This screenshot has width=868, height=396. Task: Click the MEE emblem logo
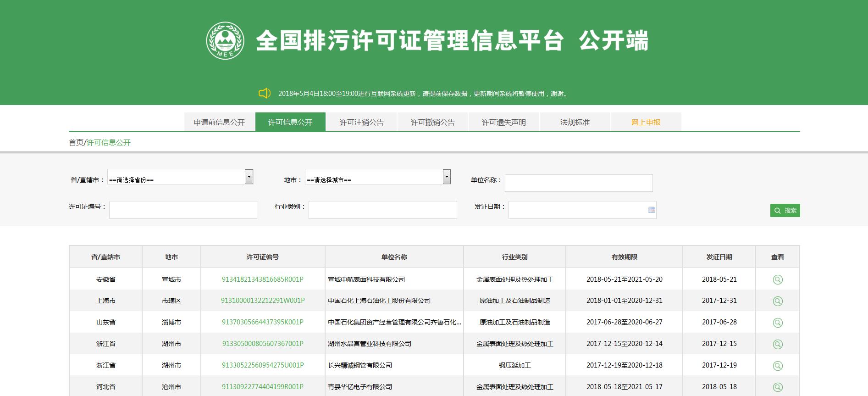[225, 41]
